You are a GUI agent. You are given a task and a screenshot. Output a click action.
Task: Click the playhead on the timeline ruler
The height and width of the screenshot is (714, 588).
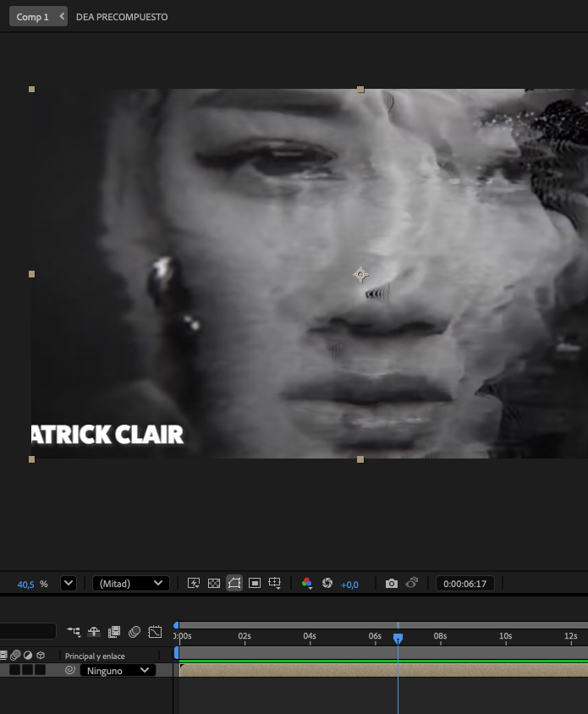pyautogui.click(x=398, y=638)
